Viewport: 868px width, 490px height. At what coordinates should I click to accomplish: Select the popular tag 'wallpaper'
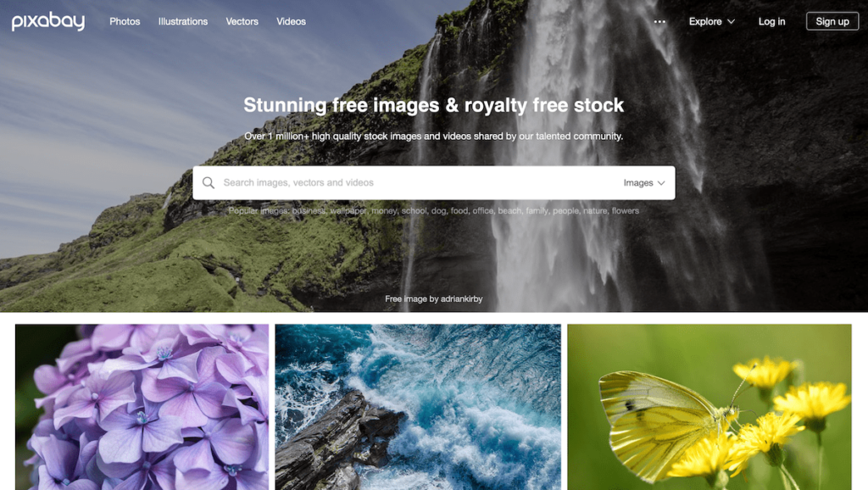coord(348,211)
